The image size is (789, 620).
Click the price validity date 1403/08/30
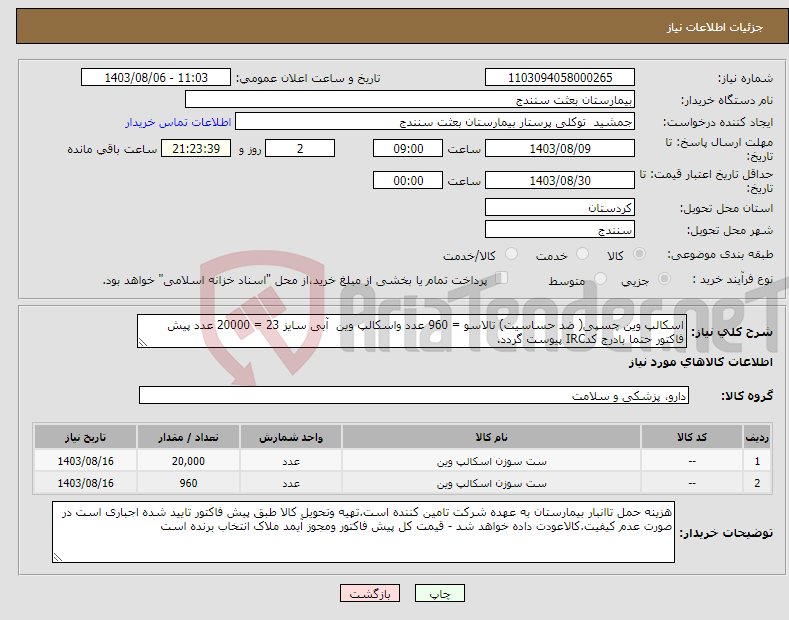click(x=560, y=180)
